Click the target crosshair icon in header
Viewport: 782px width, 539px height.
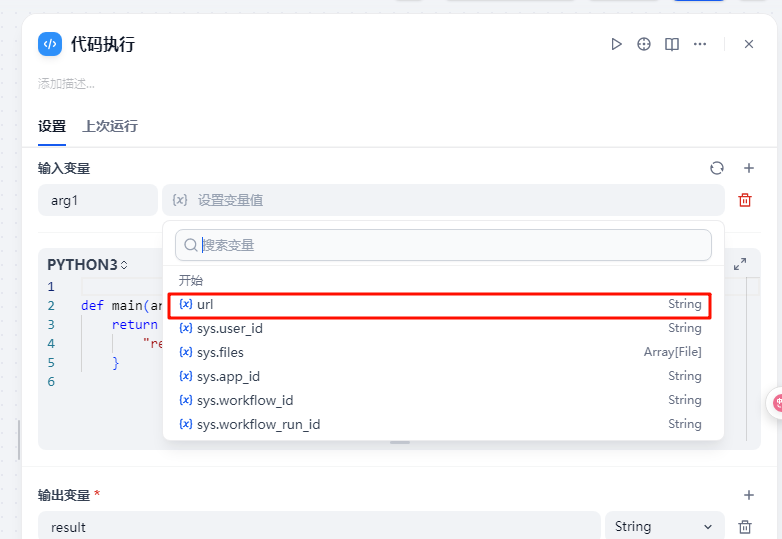click(x=644, y=44)
